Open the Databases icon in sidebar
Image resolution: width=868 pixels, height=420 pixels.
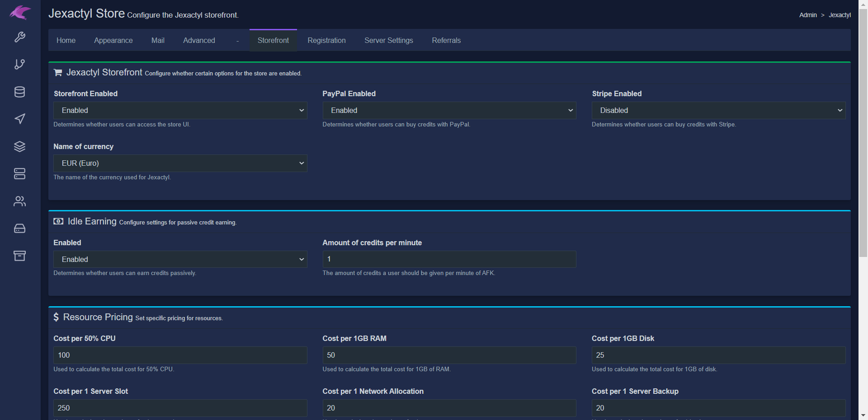(x=20, y=92)
